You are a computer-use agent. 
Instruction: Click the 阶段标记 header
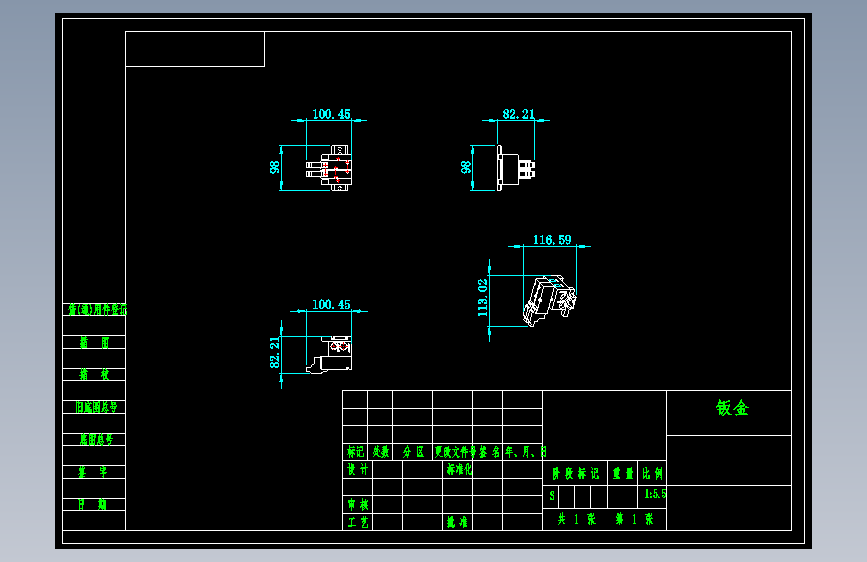pos(575,473)
